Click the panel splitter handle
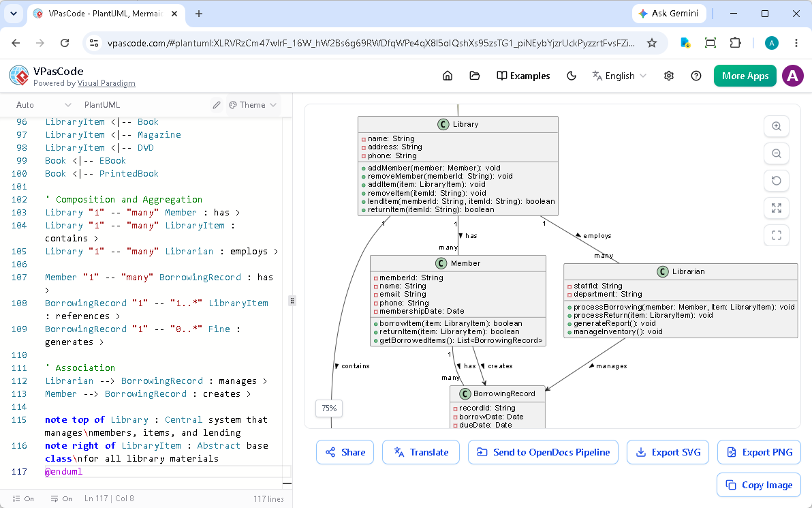This screenshot has height=508, width=812. [292, 300]
